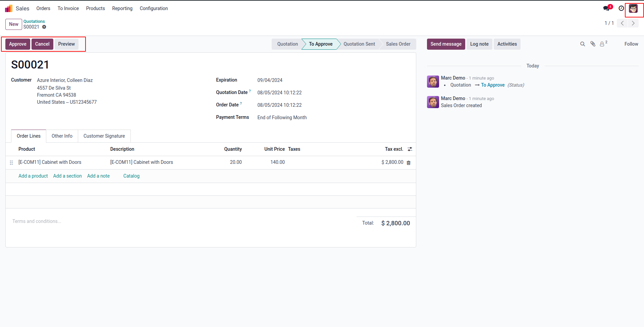Click Add a section link
The width and height of the screenshot is (644, 327).
67,176
